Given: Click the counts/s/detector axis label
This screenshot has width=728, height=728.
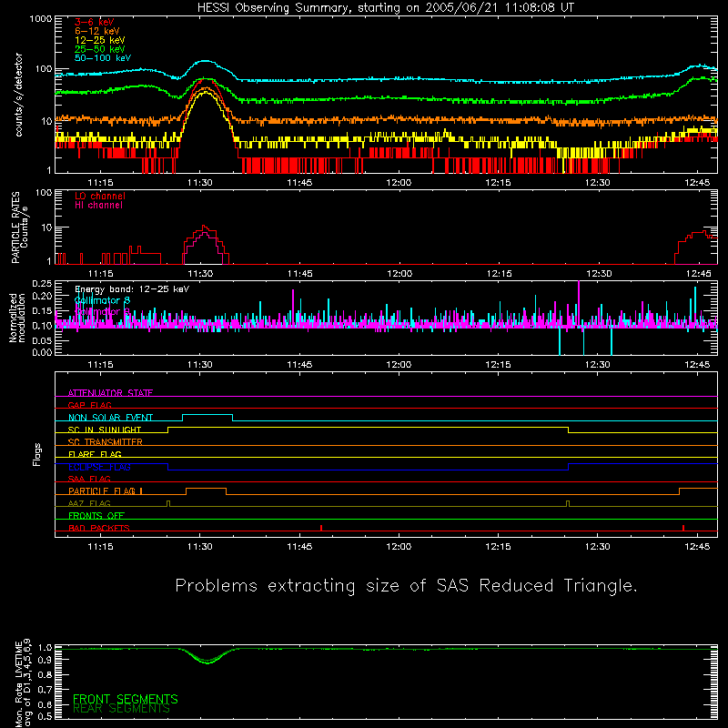Looking at the screenshot, I should (19, 95).
